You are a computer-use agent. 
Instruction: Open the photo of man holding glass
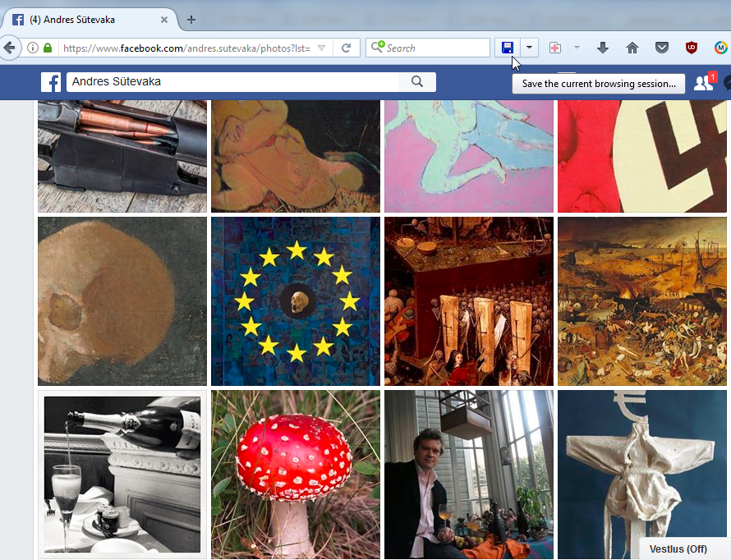[469, 475]
